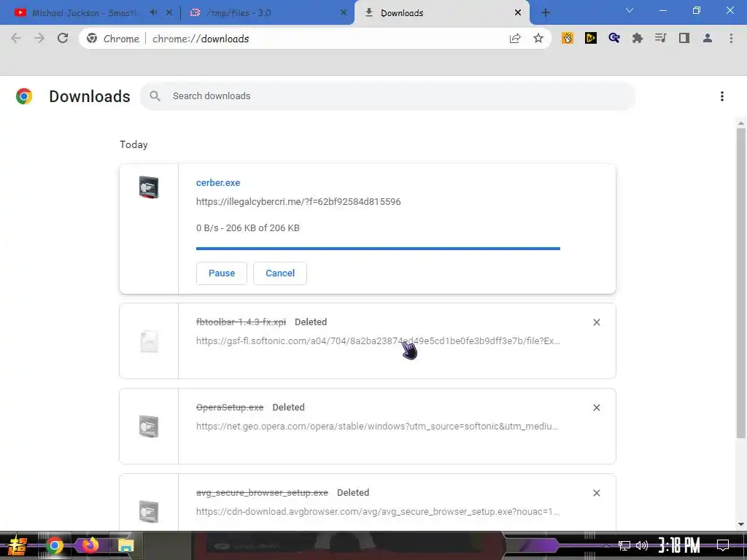Toggle the browser side panel

pos(684,38)
